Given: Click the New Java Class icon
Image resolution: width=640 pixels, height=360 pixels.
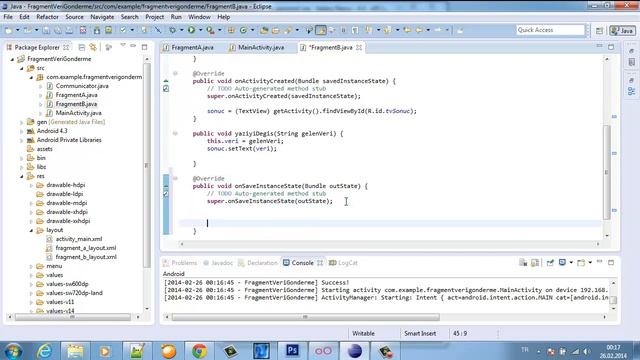Looking at the screenshot, I should coord(243,30).
